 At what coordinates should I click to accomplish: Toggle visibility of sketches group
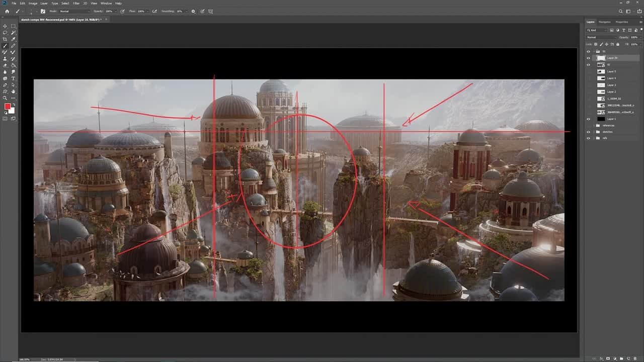[x=589, y=132]
